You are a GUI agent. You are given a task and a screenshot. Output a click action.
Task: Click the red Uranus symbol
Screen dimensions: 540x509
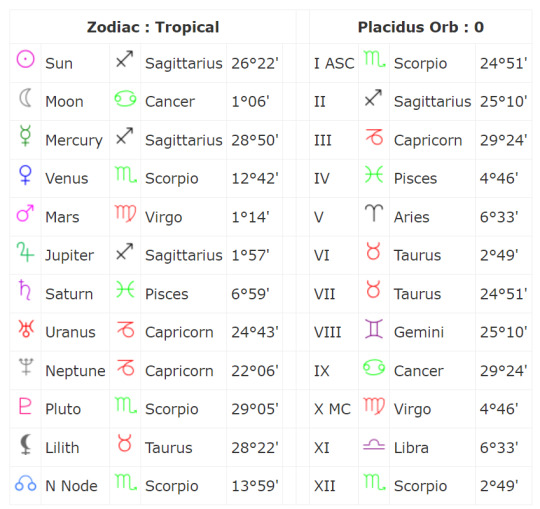click(x=26, y=329)
